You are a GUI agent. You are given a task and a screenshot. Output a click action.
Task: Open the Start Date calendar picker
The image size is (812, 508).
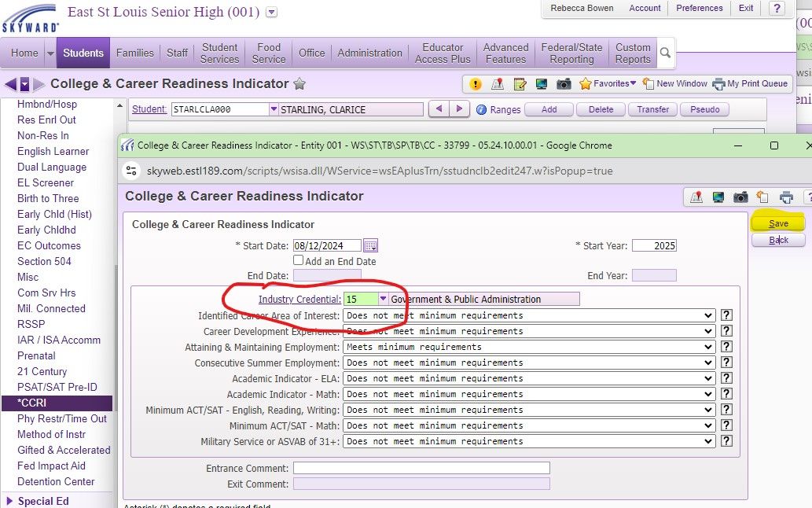point(370,246)
